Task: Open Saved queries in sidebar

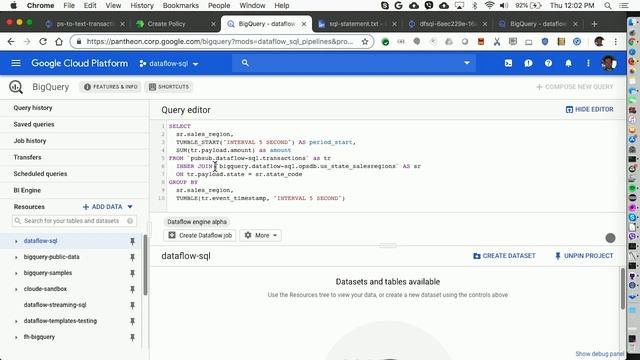Action: point(34,124)
